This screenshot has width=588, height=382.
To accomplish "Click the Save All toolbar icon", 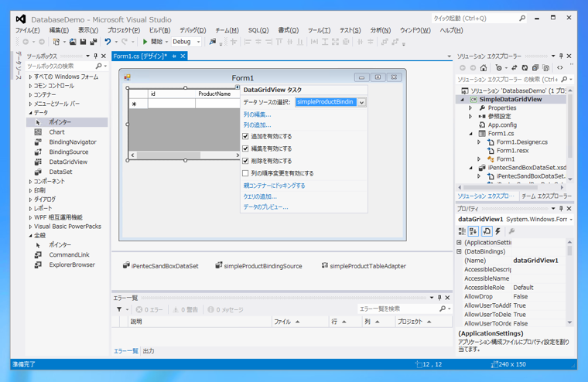I will point(94,42).
